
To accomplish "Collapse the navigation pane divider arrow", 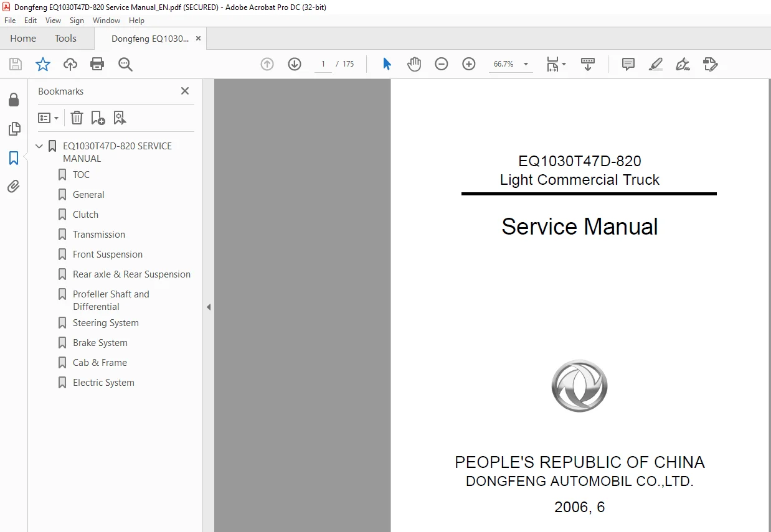I will coord(209,307).
